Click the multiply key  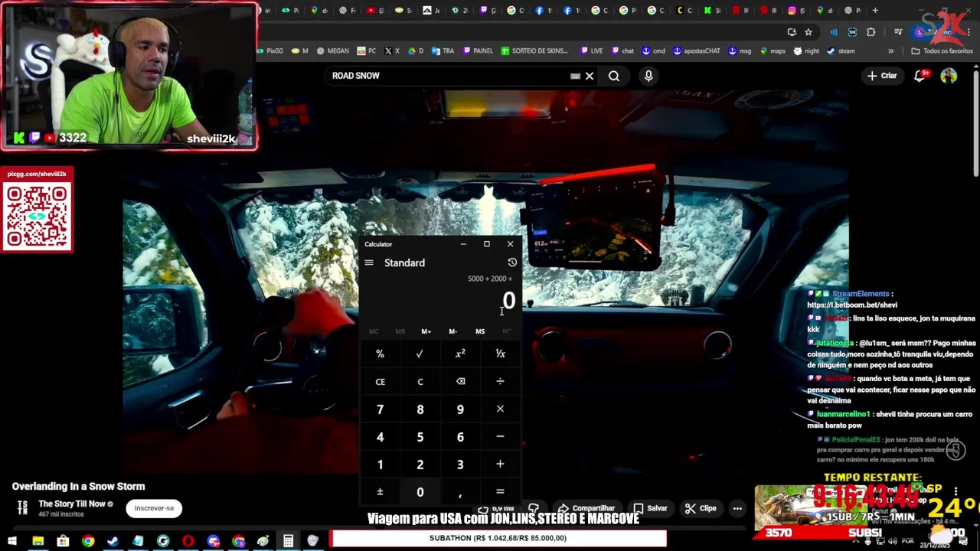tap(500, 409)
